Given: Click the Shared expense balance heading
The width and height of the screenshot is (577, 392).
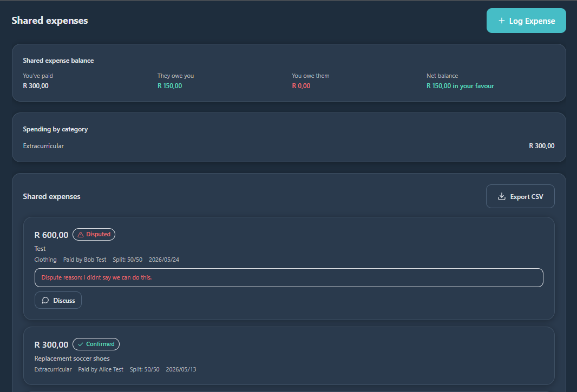Looking at the screenshot, I should (x=58, y=61).
